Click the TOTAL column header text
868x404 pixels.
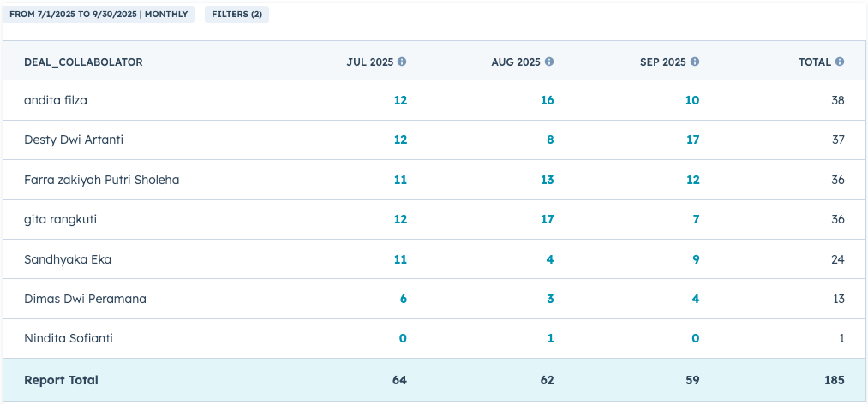tap(815, 62)
